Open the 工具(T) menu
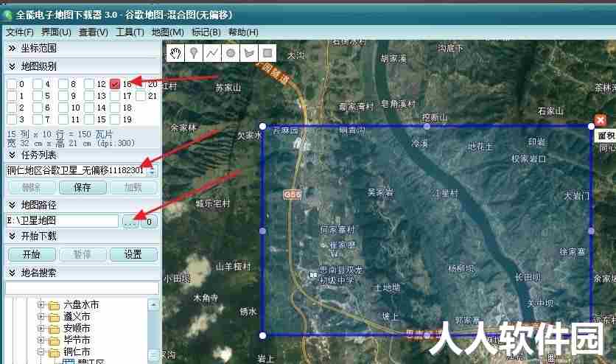616x364 pixels. pos(130,32)
